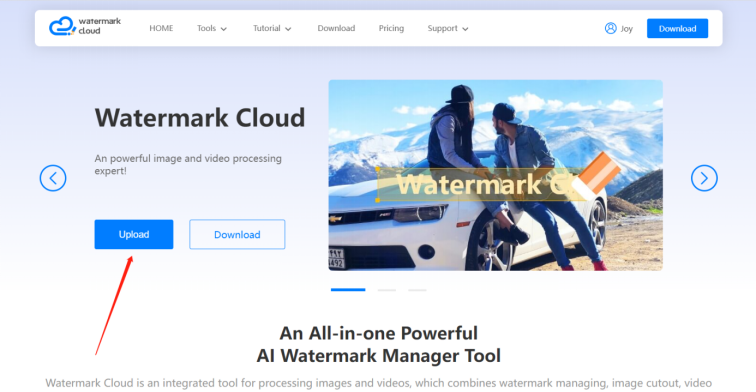Viewport: 756px width, 392px height.
Task: Open the Download nav link
Action: click(x=336, y=28)
